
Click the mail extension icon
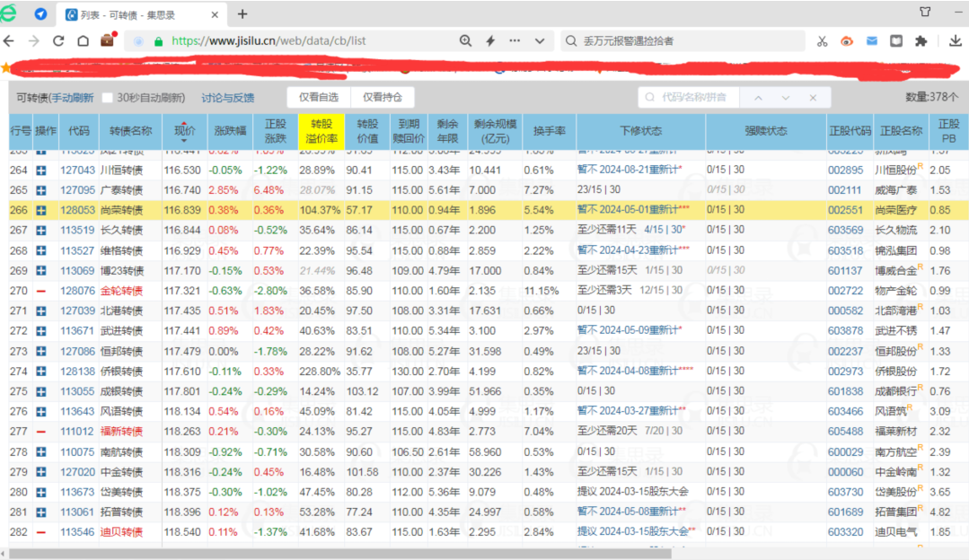coord(871,41)
